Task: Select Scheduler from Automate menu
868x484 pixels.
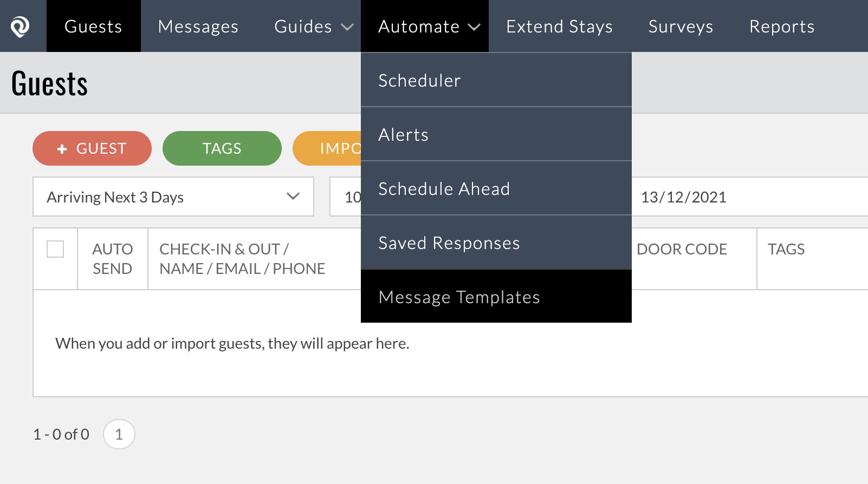Action: pyautogui.click(x=420, y=81)
